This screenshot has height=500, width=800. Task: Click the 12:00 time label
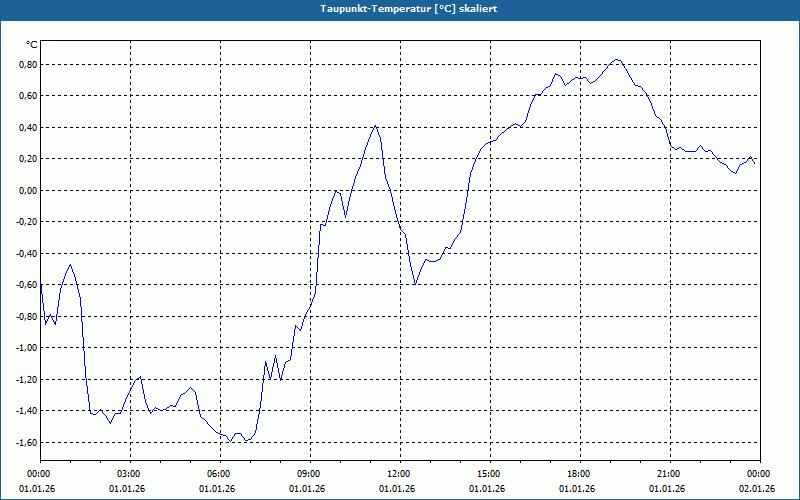398,474
